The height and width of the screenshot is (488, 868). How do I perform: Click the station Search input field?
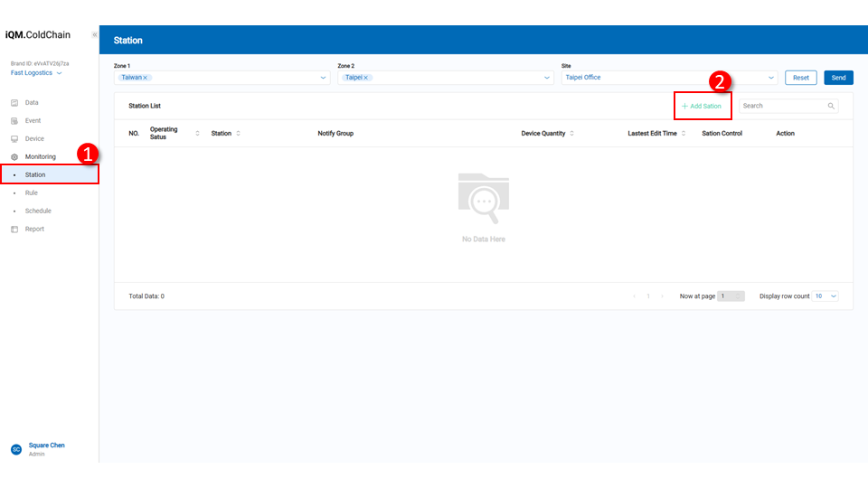pos(782,106)
